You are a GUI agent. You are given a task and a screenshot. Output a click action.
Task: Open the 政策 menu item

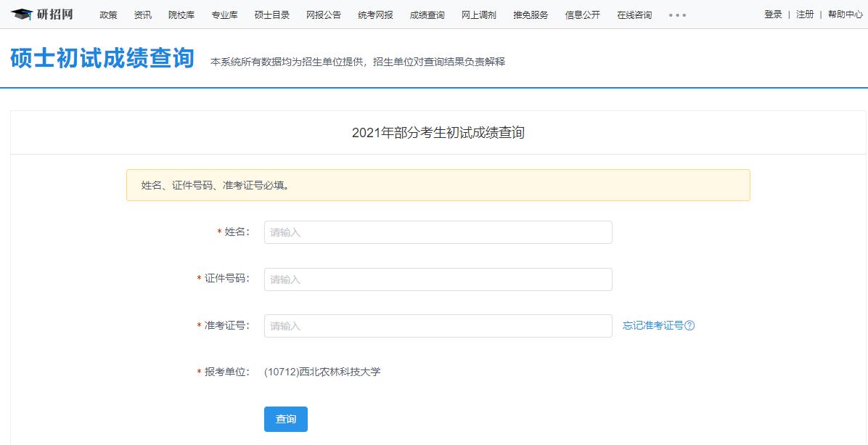[x=108, y=15]
